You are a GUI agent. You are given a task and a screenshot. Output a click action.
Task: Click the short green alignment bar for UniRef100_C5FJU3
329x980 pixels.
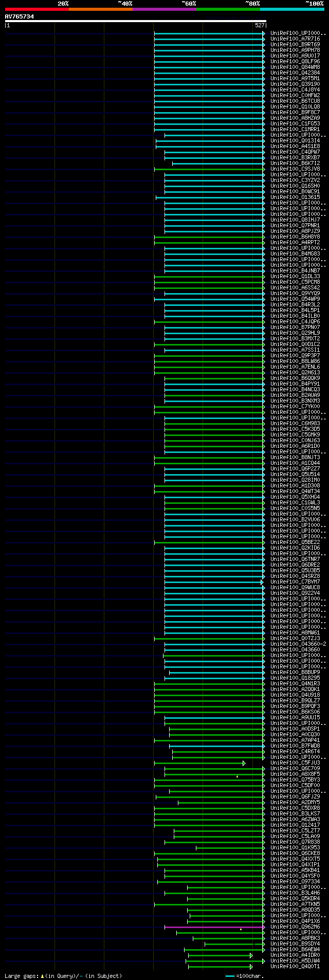[x=199, y=763]
